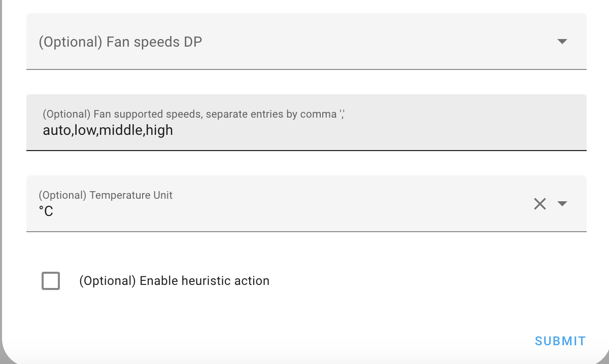Click the "(Optional) Temperature Unit" field label
Screen dimensions: 609x364
coord(106,195)
